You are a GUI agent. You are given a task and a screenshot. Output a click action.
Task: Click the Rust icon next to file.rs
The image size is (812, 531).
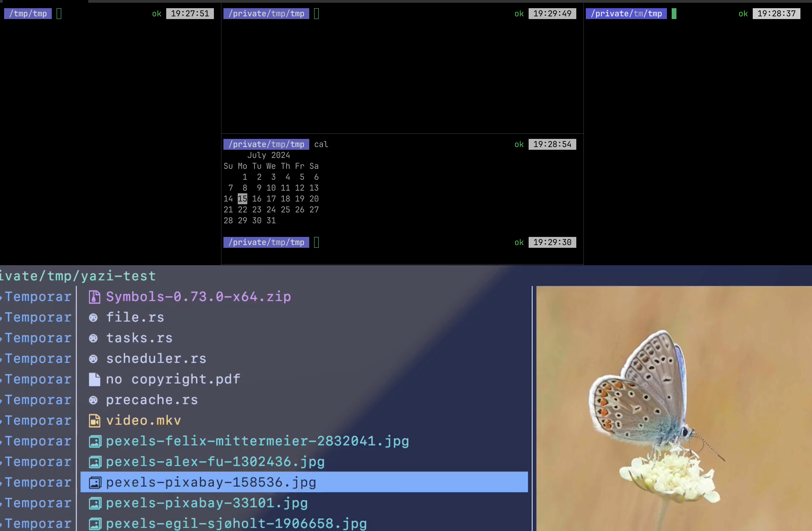[x=93, y=318]
